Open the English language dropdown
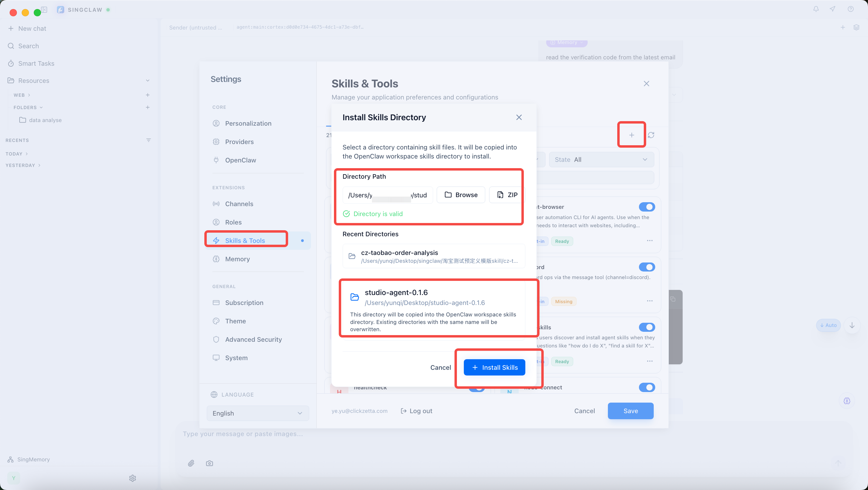Viewport: 868px width, 490px height. coord(257,413)
